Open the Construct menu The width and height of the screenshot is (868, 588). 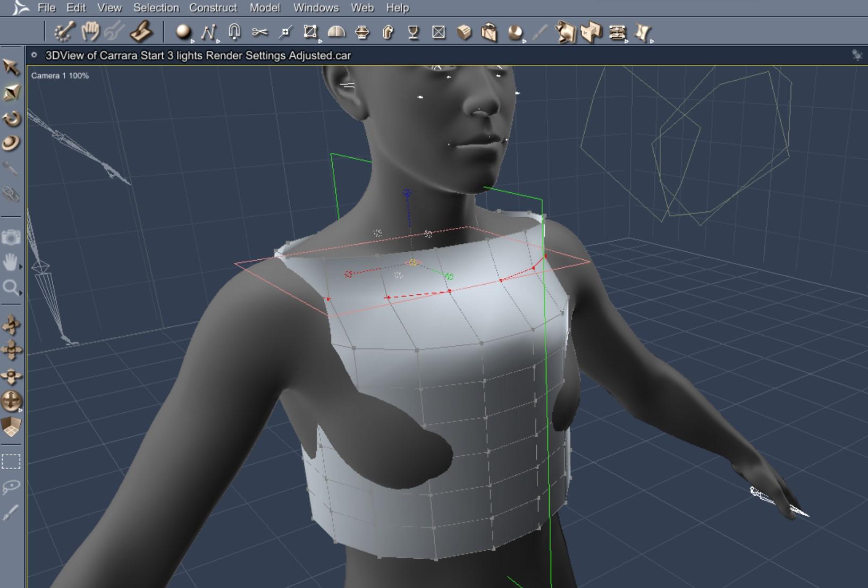click(213, 8)
